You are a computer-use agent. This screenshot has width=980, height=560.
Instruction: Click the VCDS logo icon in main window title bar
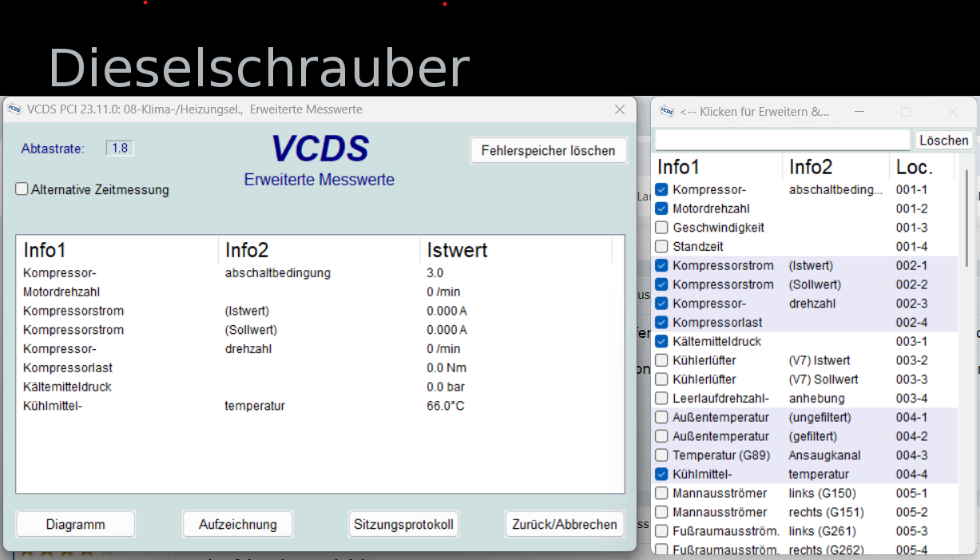point(14,109)
